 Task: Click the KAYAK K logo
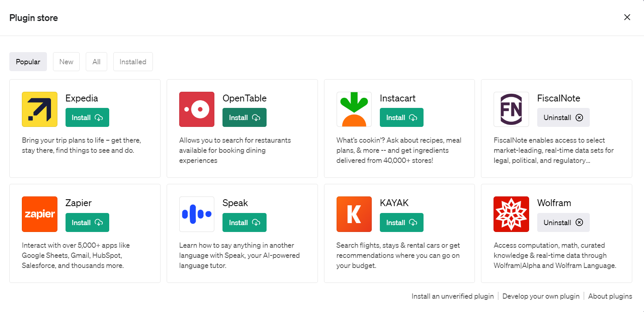(x=354, y=214)
